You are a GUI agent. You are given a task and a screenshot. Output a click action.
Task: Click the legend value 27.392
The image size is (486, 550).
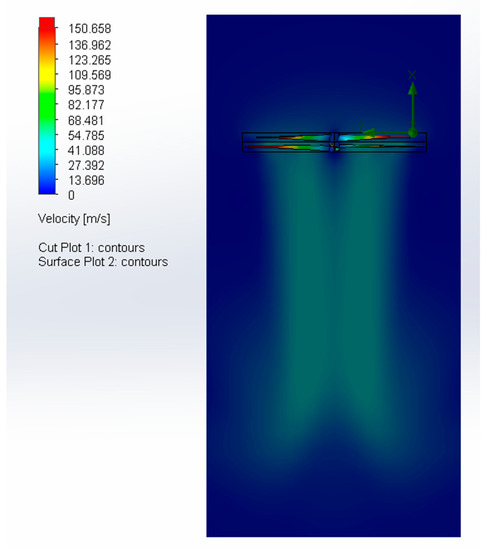pos(86,165)
